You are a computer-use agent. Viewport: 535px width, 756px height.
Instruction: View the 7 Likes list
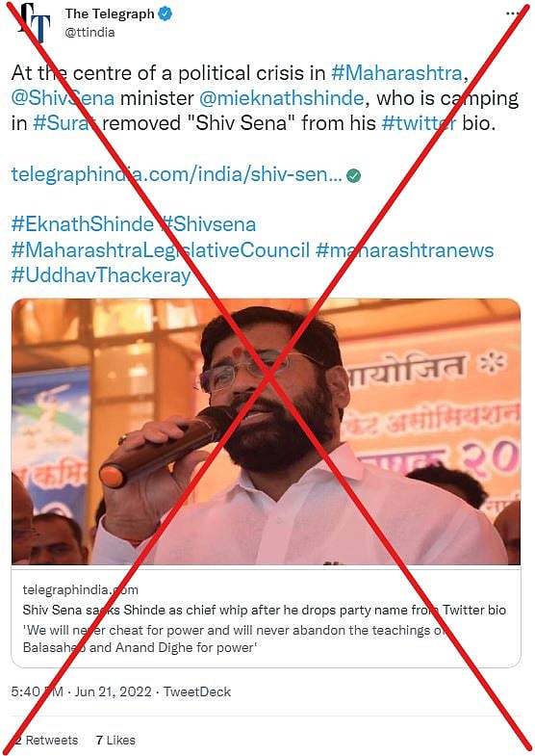click(115, 740)
